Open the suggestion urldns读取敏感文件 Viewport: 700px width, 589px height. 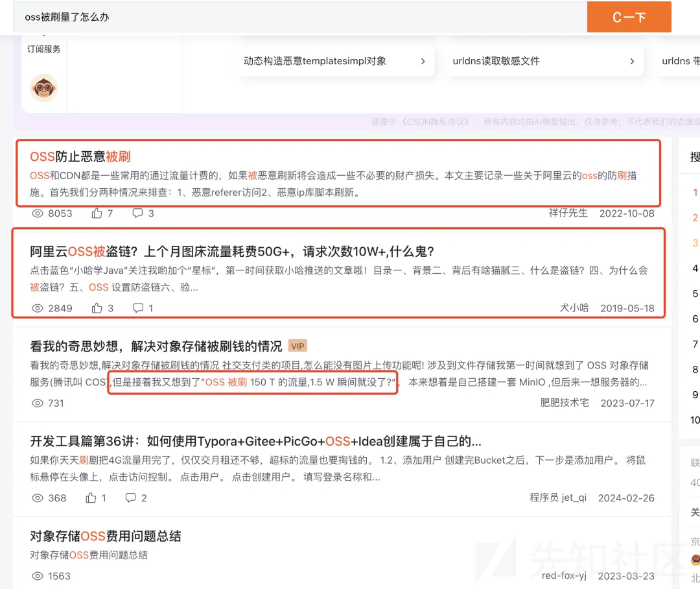(x=496, y=61)
